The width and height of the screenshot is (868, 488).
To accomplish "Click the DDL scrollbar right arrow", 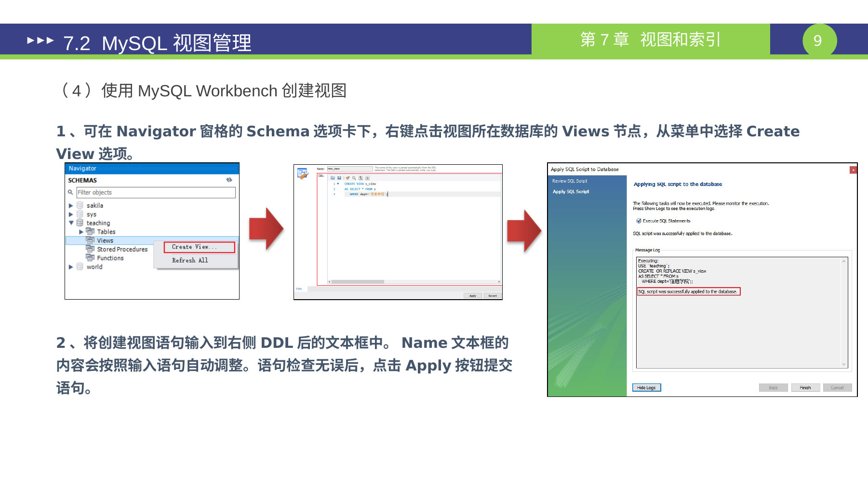I will tap(499, 282).
